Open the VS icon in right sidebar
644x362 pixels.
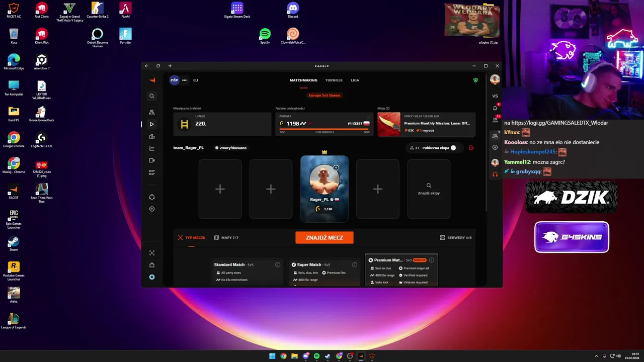pyautogui.click(x=495, y=96)
